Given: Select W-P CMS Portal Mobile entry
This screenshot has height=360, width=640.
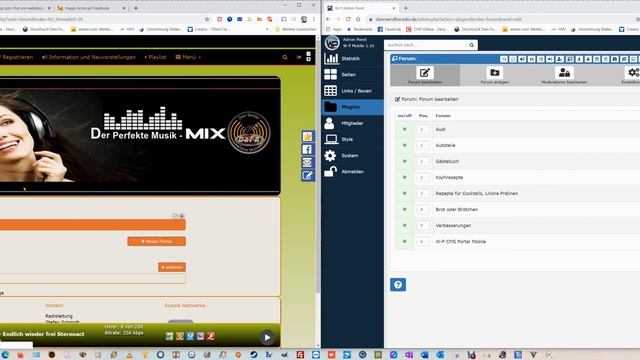Looking at the screenshot, I should (x=460, y=242).
